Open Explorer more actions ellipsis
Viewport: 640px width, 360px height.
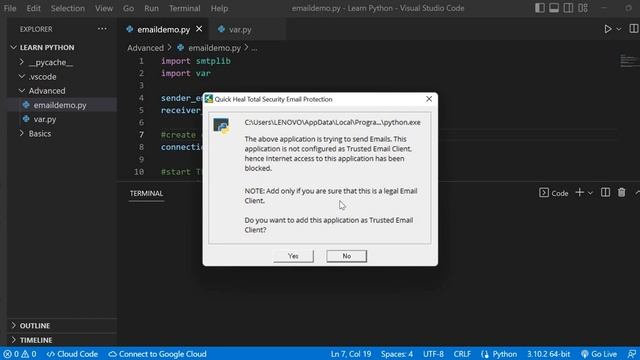point(102,29)
